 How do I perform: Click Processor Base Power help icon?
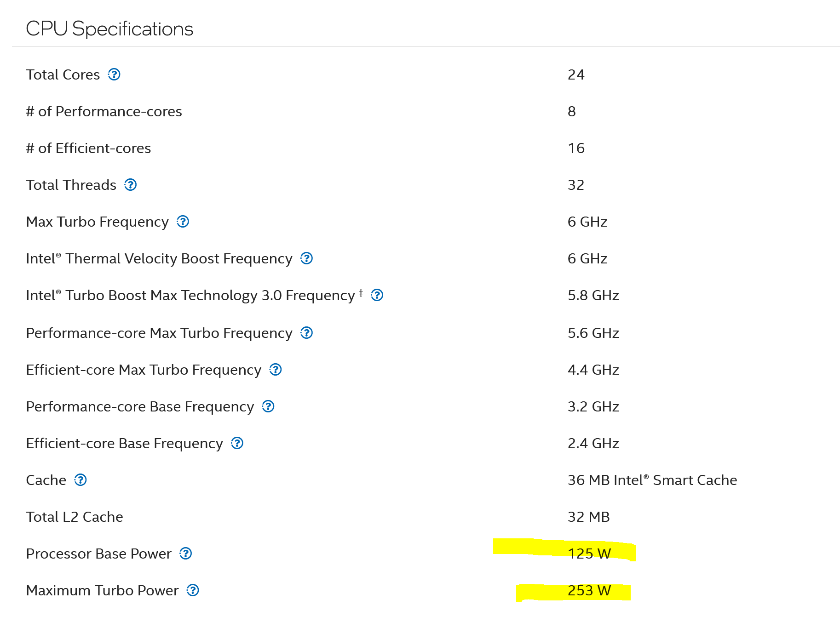(x=186, y=554)
